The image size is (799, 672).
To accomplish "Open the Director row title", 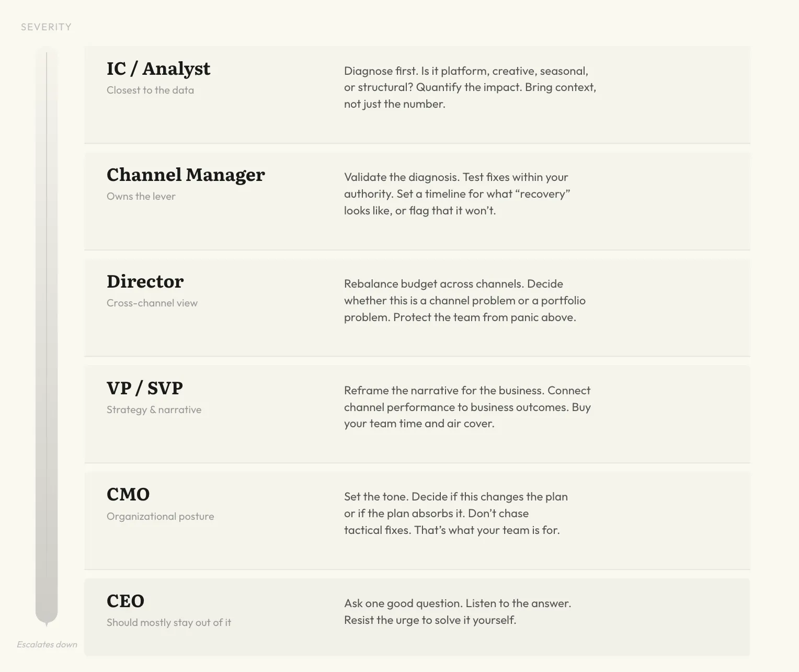I will pyautogui.click(x=145, y=281).
